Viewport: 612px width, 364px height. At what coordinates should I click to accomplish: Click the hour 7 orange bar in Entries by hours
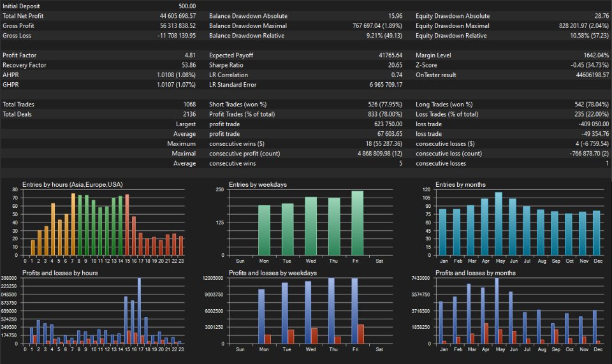click(x=73, y=224)
